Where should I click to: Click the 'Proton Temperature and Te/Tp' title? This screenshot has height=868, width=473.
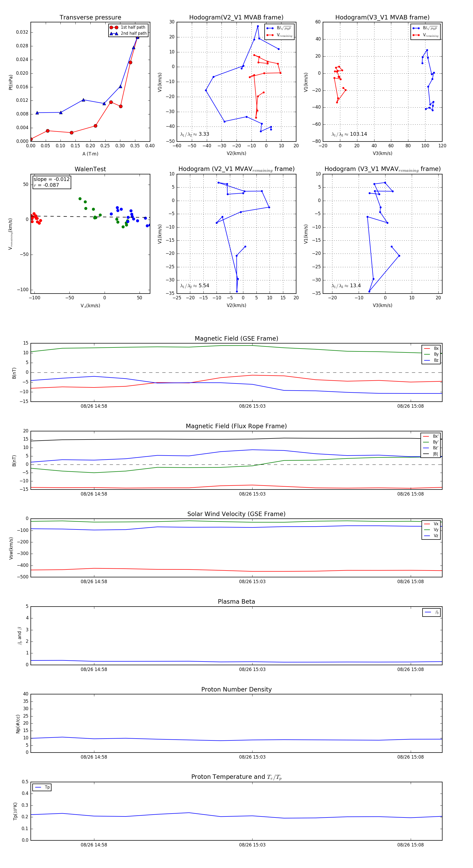[236, 777]
